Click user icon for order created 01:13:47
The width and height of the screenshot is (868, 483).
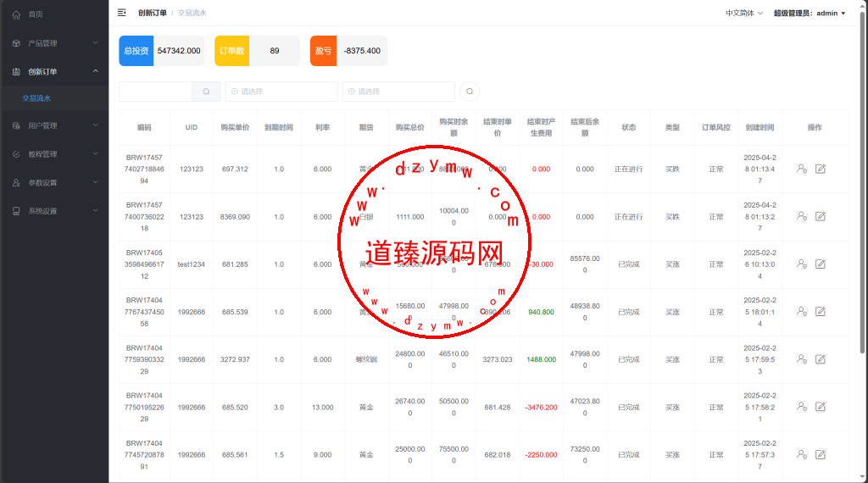pos(802,169)
